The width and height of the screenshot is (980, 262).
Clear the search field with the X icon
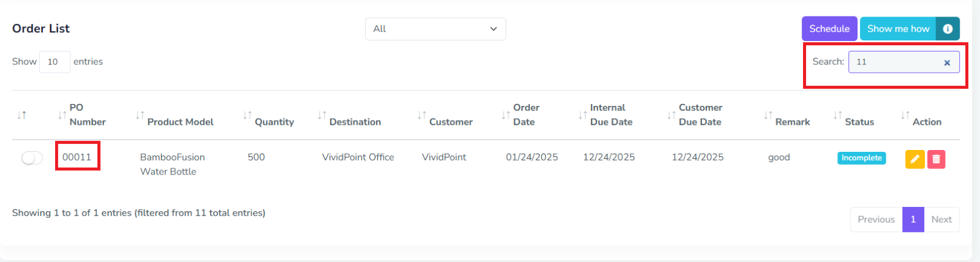coord(947,62)
